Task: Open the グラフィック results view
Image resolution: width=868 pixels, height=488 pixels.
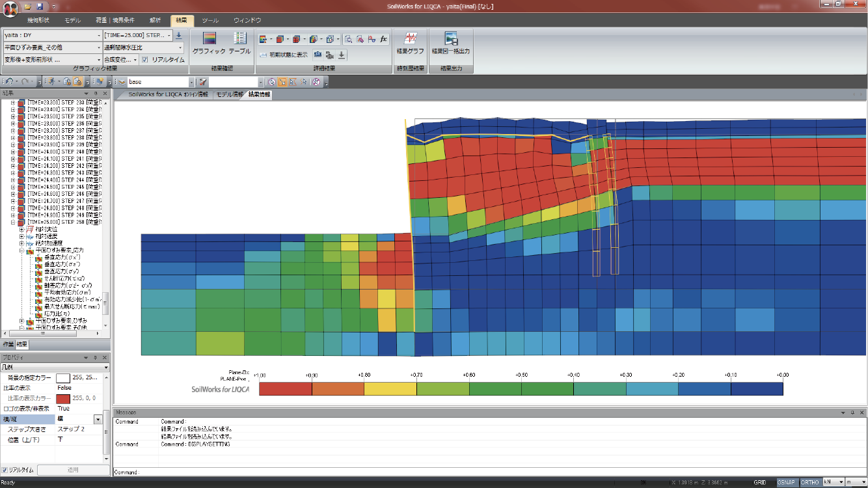Action: click(209, 43)
